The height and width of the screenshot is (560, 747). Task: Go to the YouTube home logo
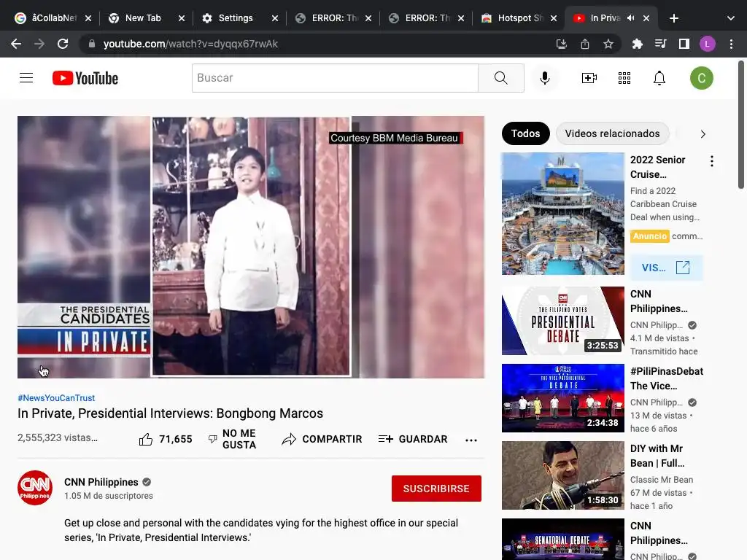tap(85, 78)
